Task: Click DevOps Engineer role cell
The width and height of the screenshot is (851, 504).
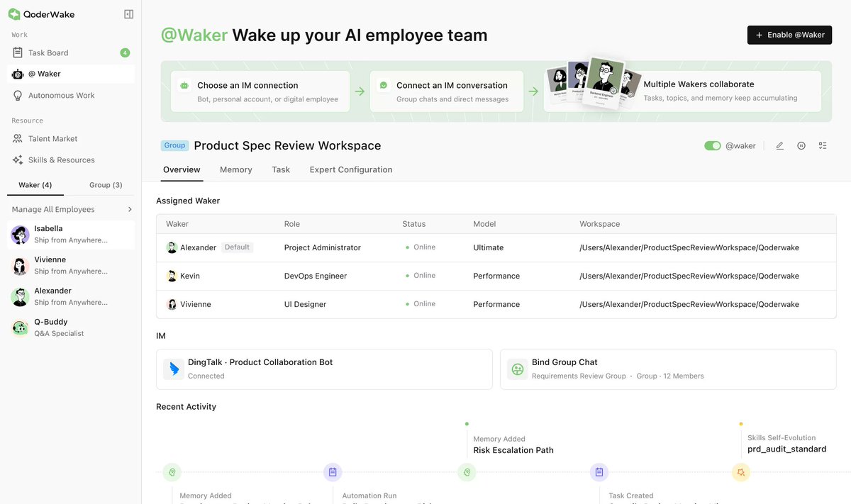Action: point(316,276)
